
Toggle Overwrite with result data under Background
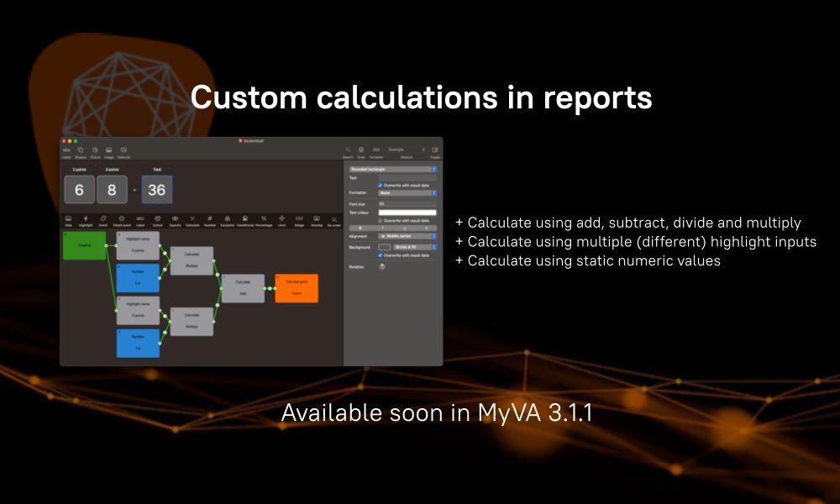pyautogui.click(x=380, y=255)
